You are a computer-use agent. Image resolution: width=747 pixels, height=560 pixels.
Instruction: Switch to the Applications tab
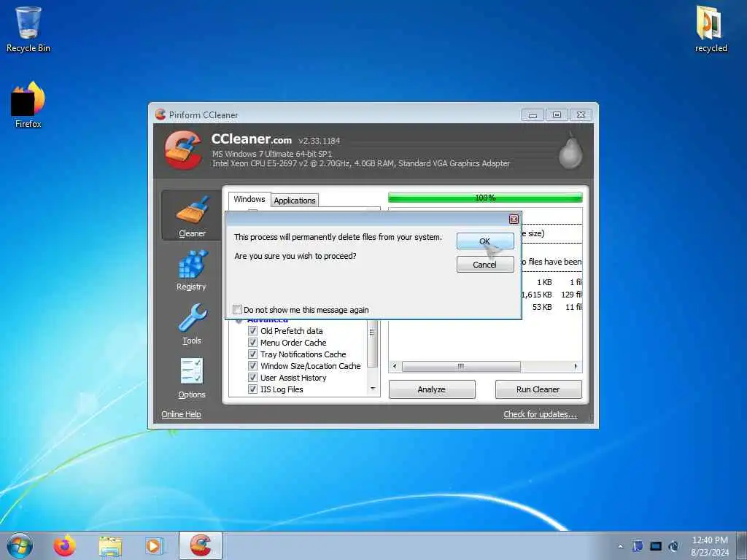coord(295,201)
